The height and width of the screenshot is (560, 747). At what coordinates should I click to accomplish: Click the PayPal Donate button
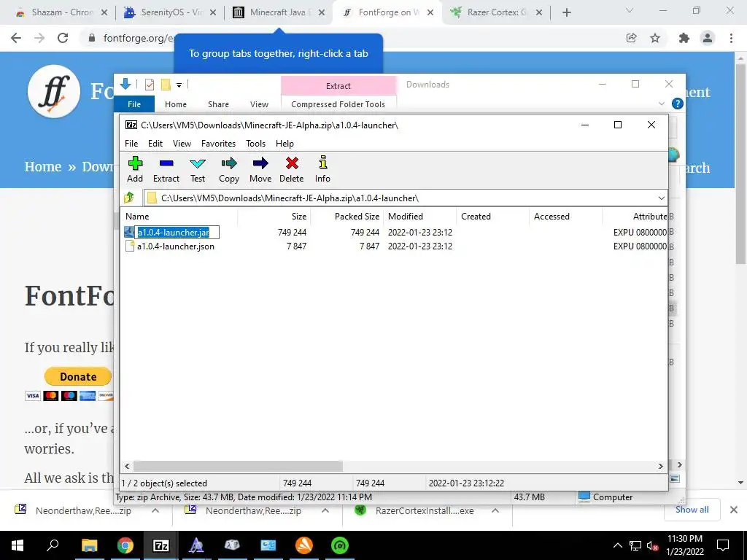pos(78,376)
